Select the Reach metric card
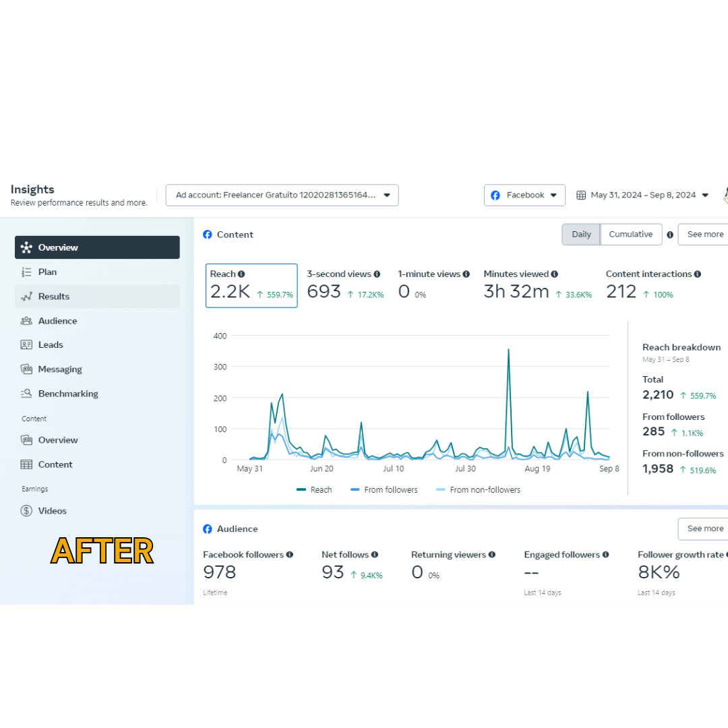The image size is (728, 728). [x=251, y=286]
